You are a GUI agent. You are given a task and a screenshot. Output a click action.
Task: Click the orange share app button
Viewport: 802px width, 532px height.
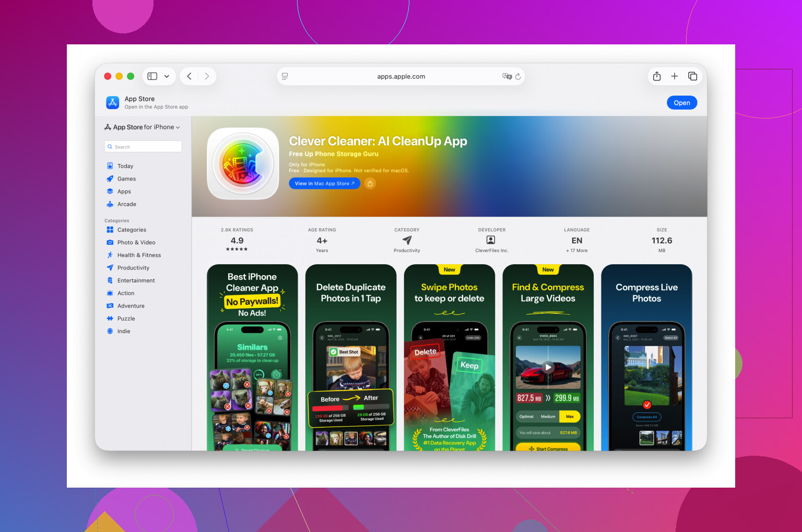coord(370,183)
